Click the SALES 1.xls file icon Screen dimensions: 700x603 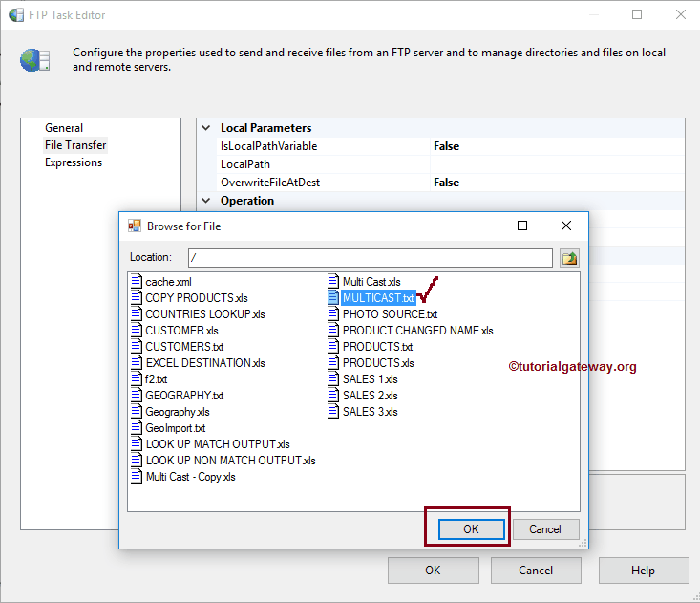[x=333, y=378]
